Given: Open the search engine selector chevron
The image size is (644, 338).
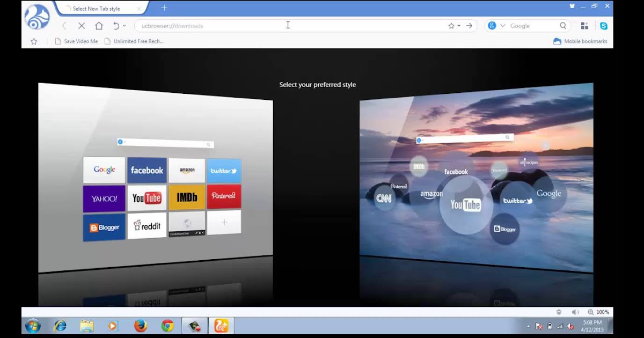Looking at the screenshot, I should click(x=503, y=26).
